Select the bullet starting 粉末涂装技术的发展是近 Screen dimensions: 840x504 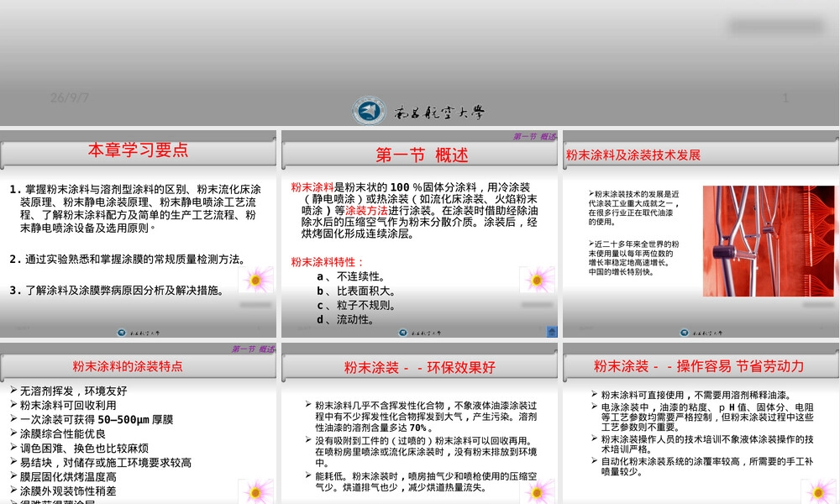633,207
